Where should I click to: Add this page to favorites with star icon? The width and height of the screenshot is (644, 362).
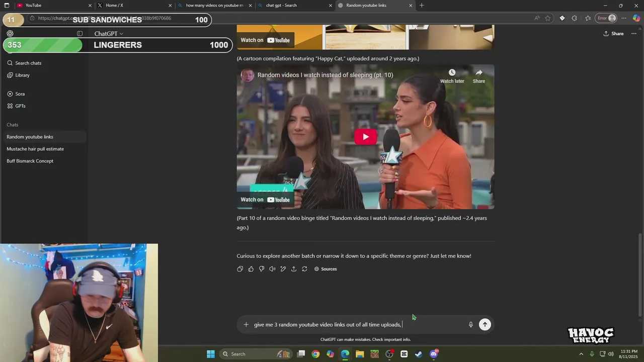[548, 18]
